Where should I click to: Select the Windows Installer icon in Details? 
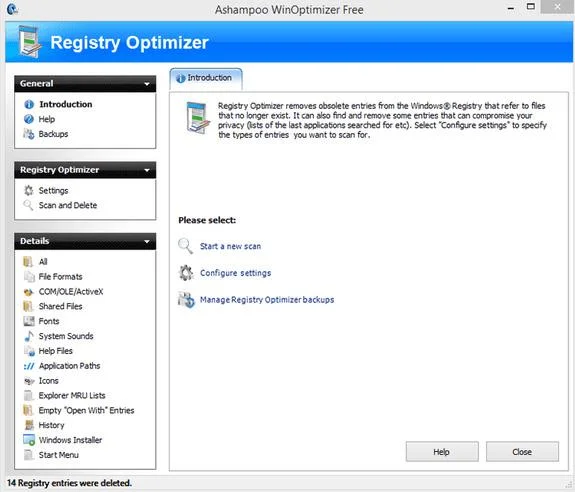29,440
